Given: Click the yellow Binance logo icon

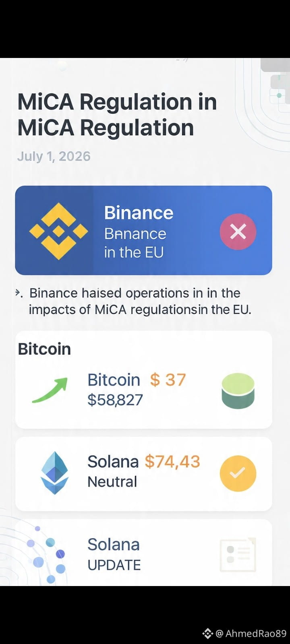Looking at the screenshot, I should [x=58, y=231].
